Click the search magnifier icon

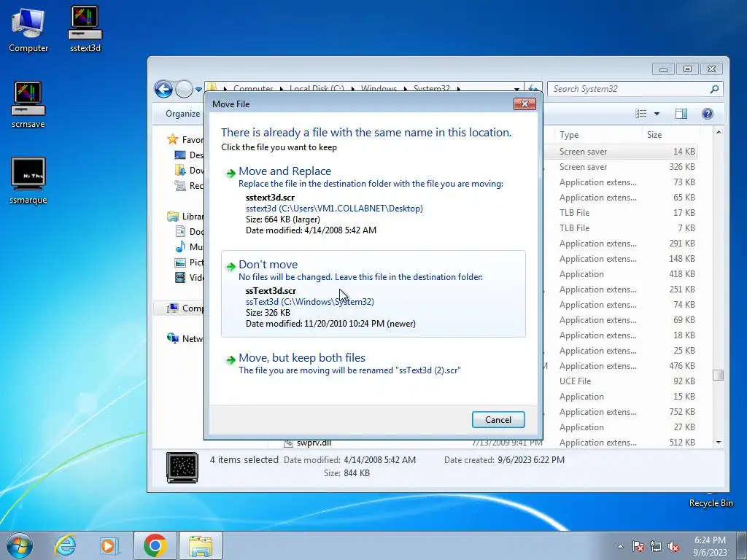coord(714,89)
